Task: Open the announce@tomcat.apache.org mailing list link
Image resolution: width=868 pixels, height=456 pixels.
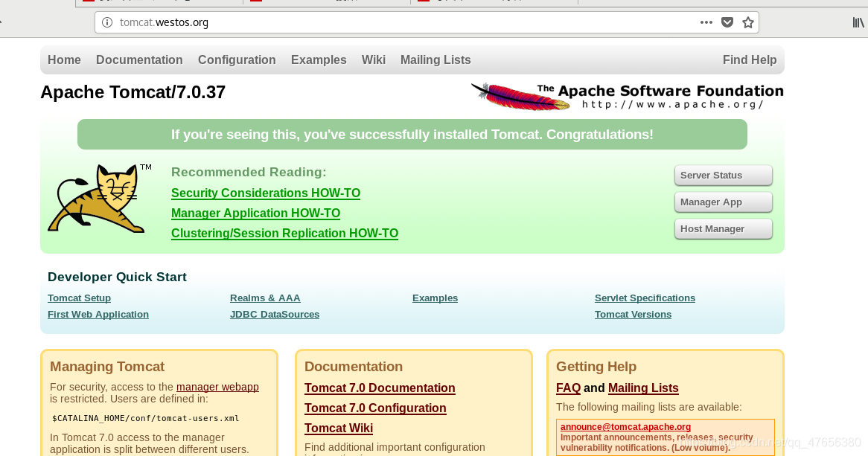Action: 625,427
